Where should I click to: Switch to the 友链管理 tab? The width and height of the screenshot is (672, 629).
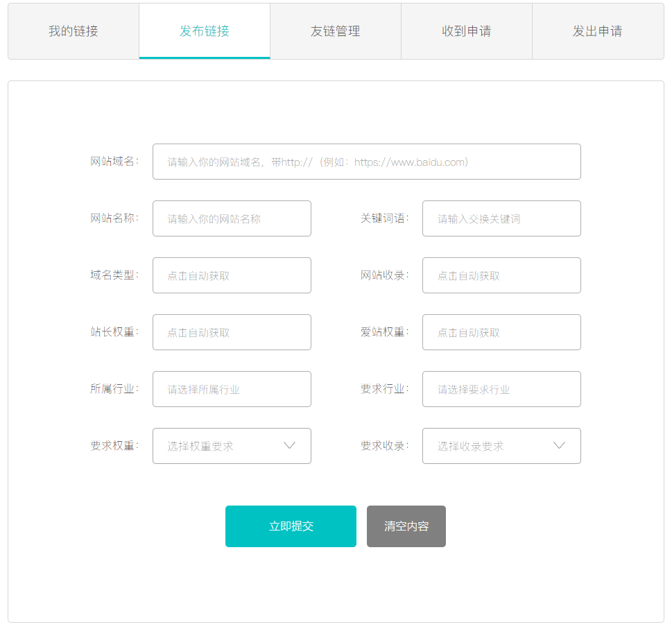[335, 31]
